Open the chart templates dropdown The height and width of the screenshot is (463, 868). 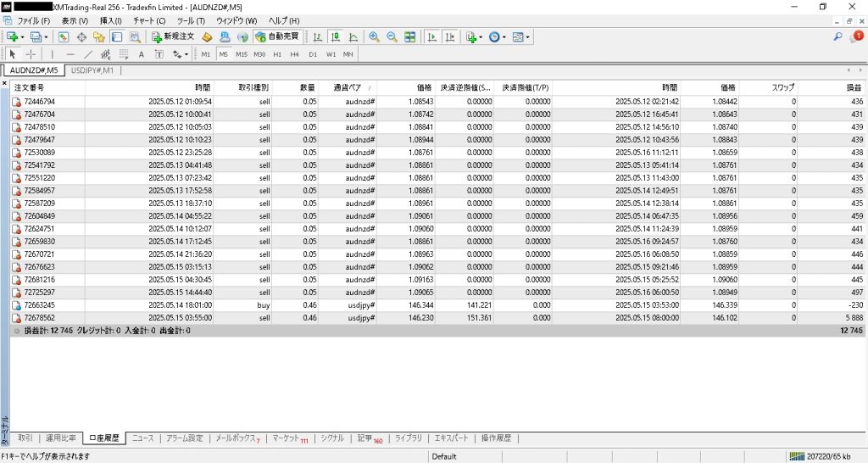pos(528,36)
